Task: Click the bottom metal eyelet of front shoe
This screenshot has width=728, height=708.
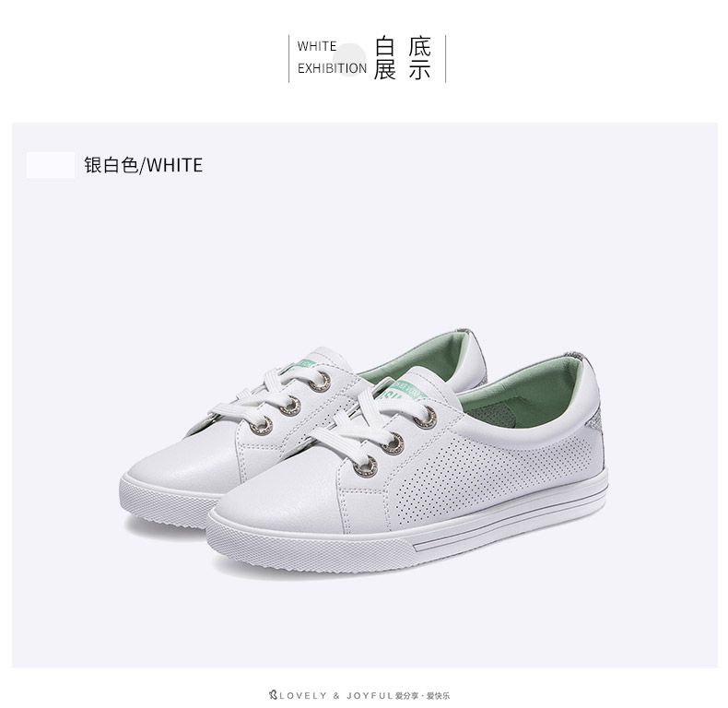Action: [366, 466]
